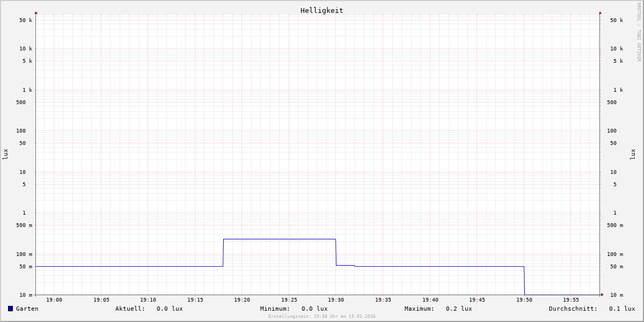Screen dimensions: 644x322
Task: Click the 19:20 time axis label
Action: point(242,300)
